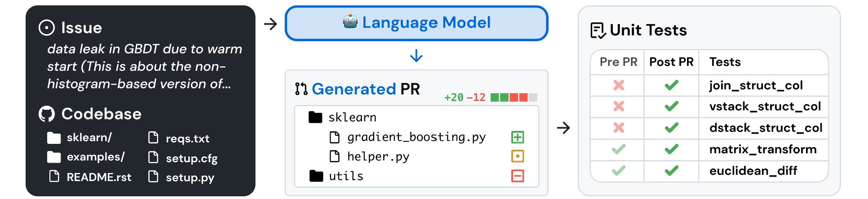Select the vstack_struct_col test name
This screenshot has height=199, width=868.
click(x=765, y=107)
